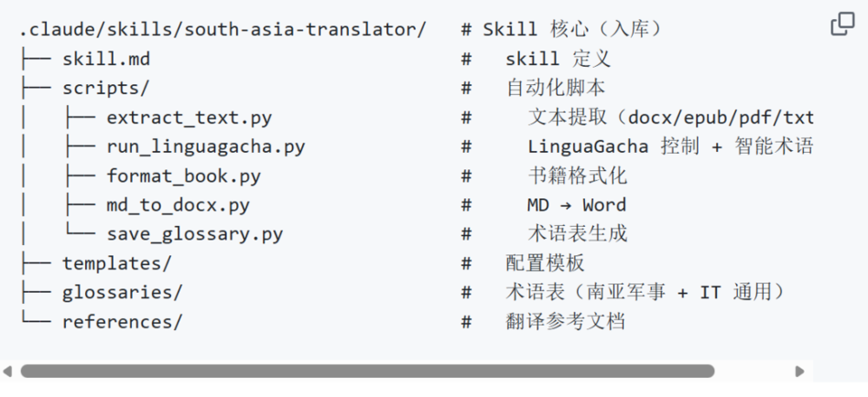The image size is (868, 397).
Task: Select the save_glossary.py entry
Action: click(194, 234)
